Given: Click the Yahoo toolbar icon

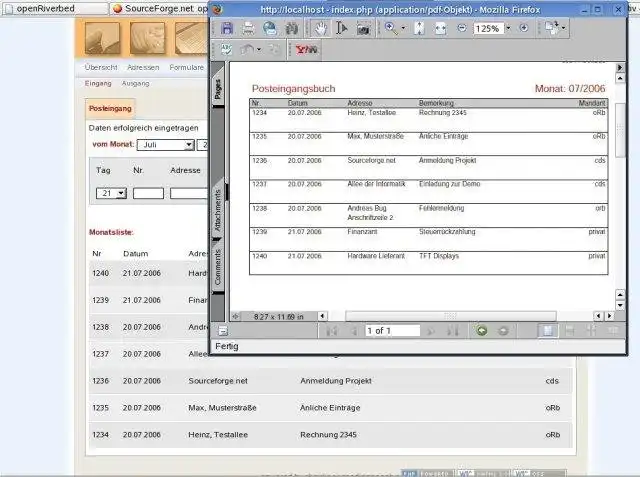Looking at the screenshot, I should pyautogui.click(x=305, y=49).
